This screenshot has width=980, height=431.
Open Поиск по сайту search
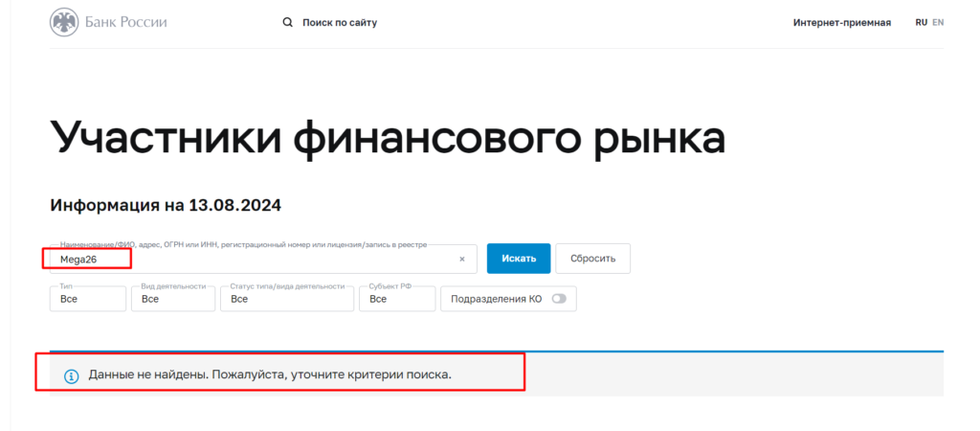pyautogui.click(x=340, y=23)
